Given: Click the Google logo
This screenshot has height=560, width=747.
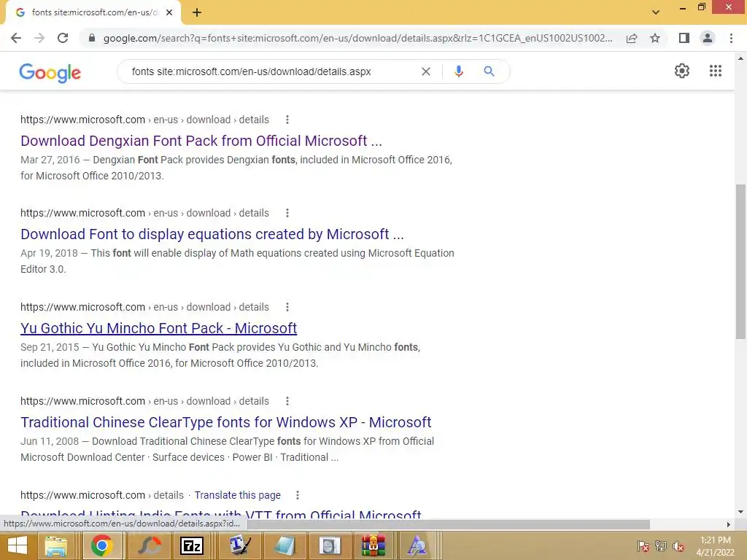Looking at the screenshot, I should (x=50, y=73).
